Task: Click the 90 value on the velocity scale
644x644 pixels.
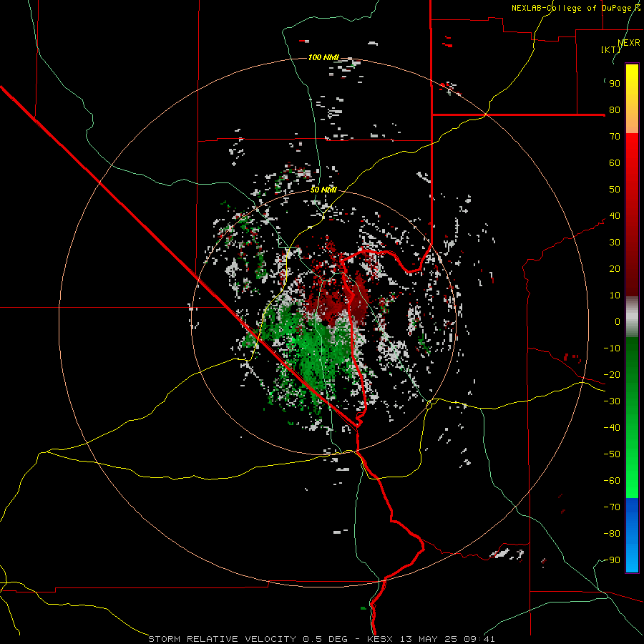Action: (615, 84)
